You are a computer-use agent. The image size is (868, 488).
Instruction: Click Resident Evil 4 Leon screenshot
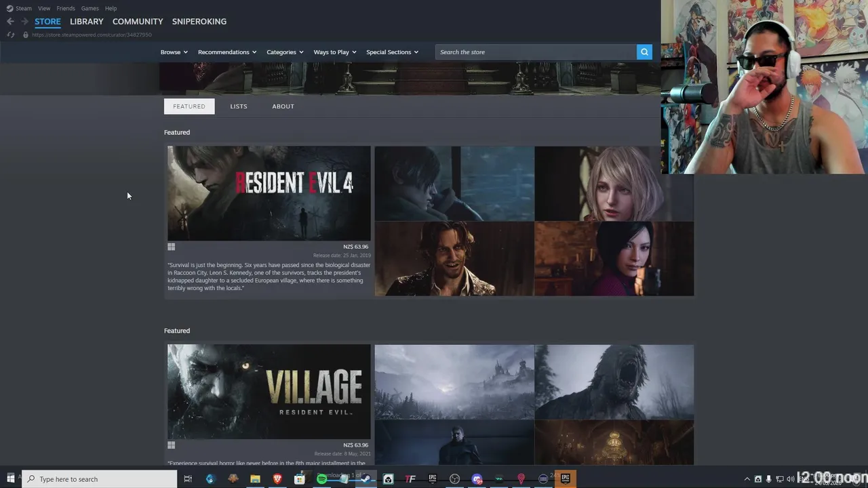(x=454, y=184)
